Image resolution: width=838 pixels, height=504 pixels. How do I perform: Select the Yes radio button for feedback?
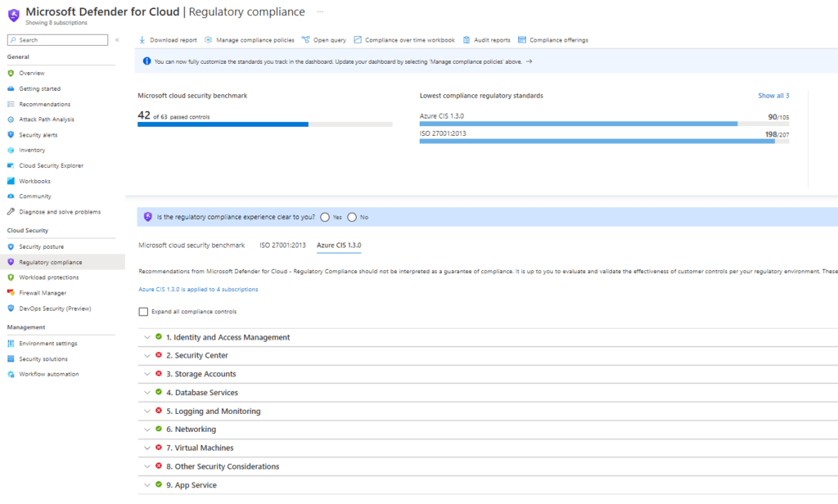click(325, 218)
